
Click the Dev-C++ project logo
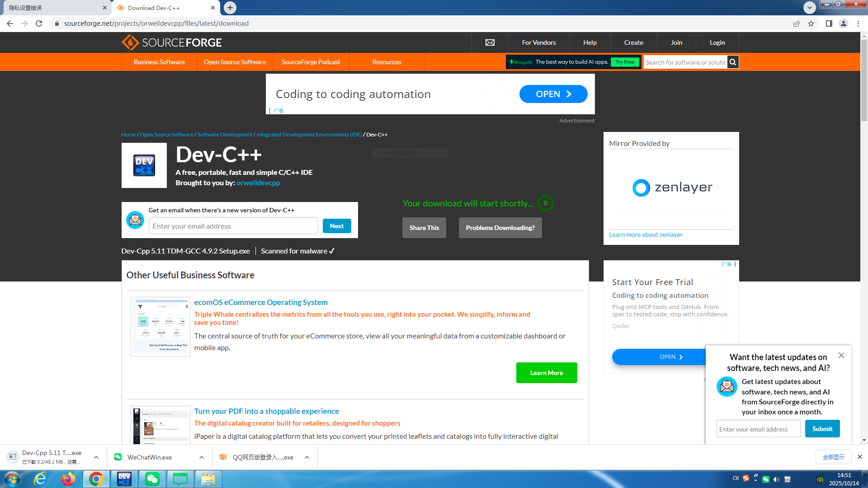pyautogui.click(x=144, y=165)
